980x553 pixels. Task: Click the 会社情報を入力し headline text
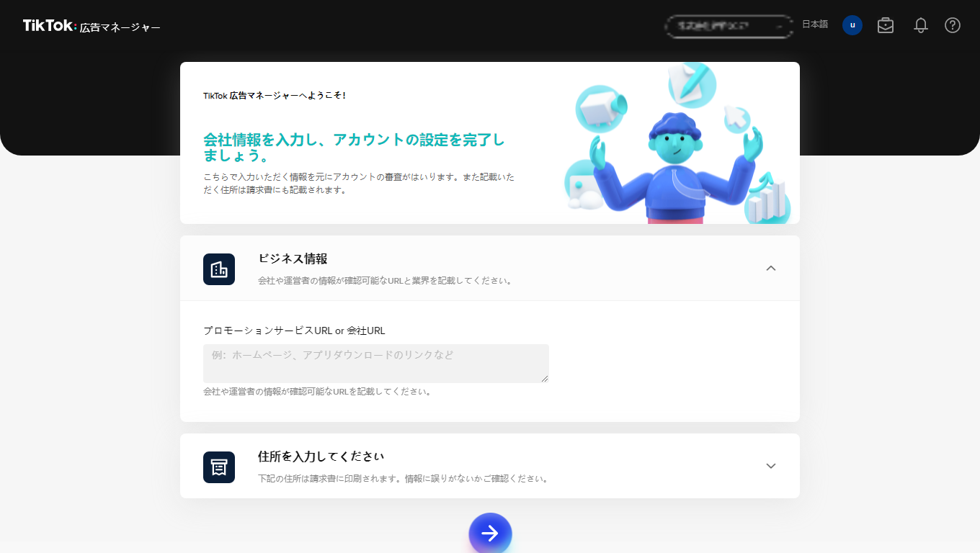coord(354,148)
